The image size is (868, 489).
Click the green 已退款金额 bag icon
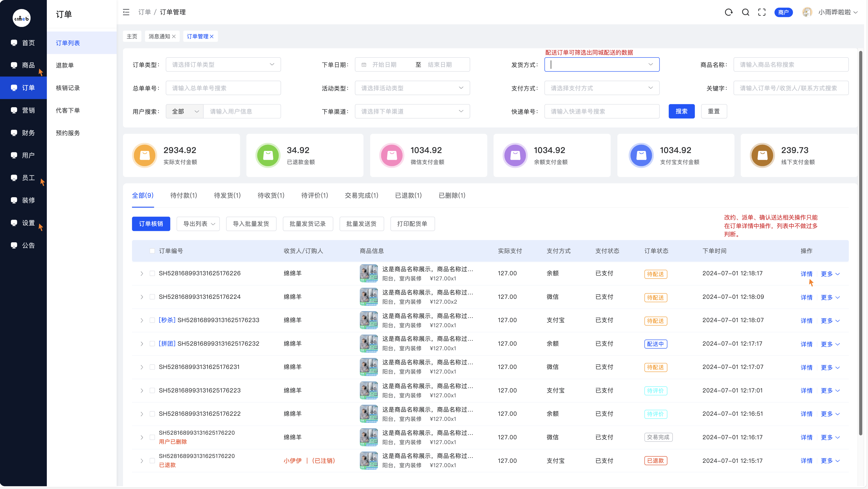[x=268, y=155]
